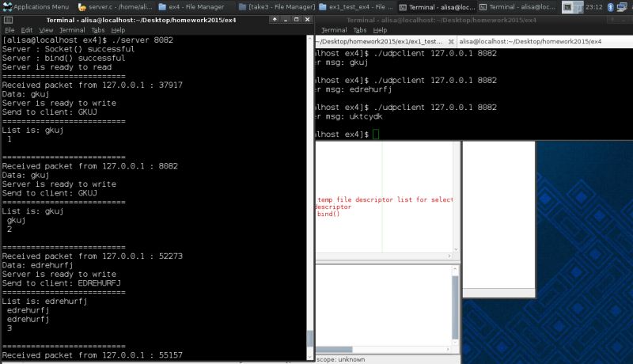Click 'Server is ready to read' line
The image size is (633, 364).
[x=56, y=67]
